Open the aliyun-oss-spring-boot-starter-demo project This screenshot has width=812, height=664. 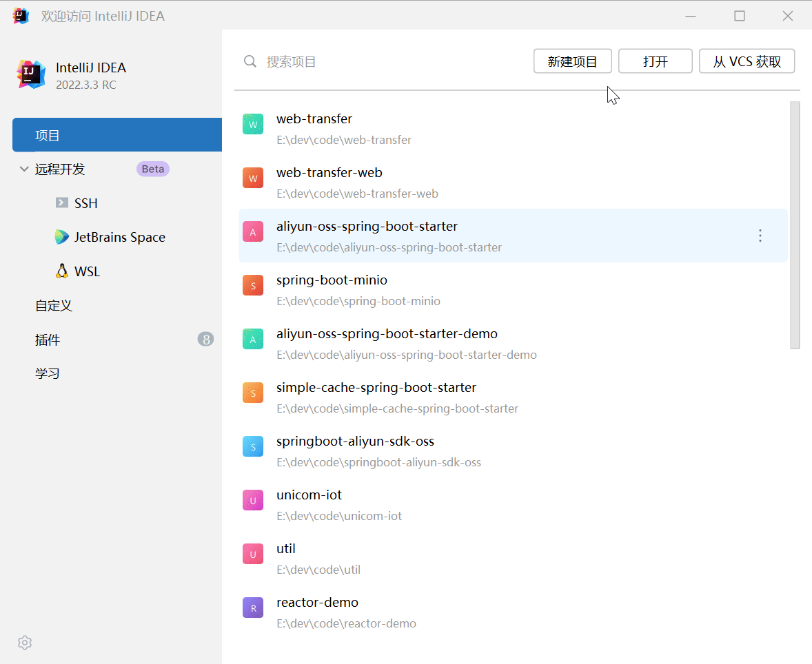pyautogui.click(x=513, y=344)
